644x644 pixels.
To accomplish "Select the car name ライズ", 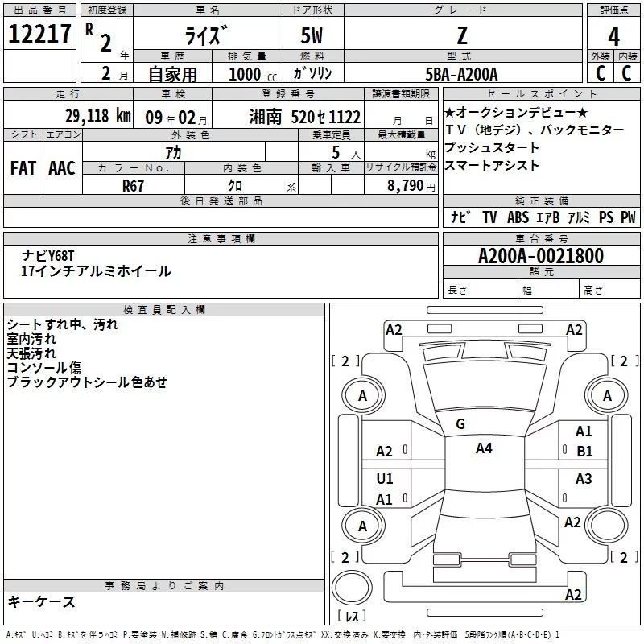I will coord(206,35).
